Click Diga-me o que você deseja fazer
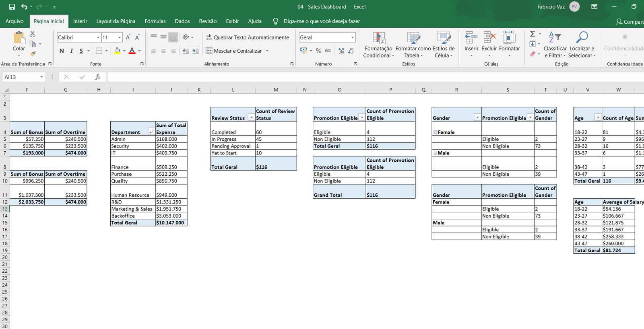Viewport: 644px width, 329px height. (x=322, y=21)
